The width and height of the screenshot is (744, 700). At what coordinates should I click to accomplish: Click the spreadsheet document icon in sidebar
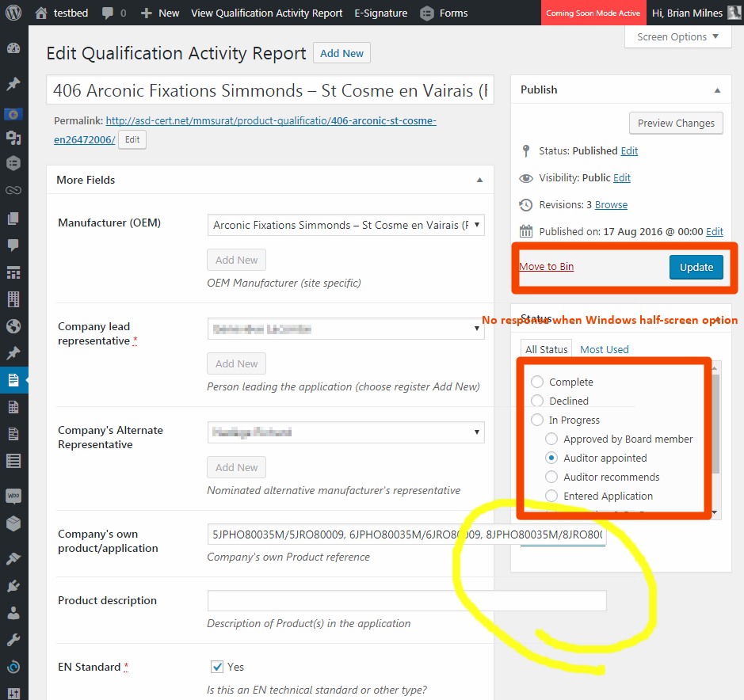(x=13, y=407)
